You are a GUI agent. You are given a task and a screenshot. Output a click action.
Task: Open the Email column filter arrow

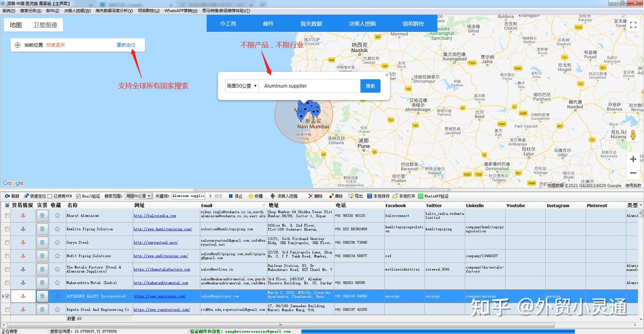pyautogui.click(x=264, y=206)
